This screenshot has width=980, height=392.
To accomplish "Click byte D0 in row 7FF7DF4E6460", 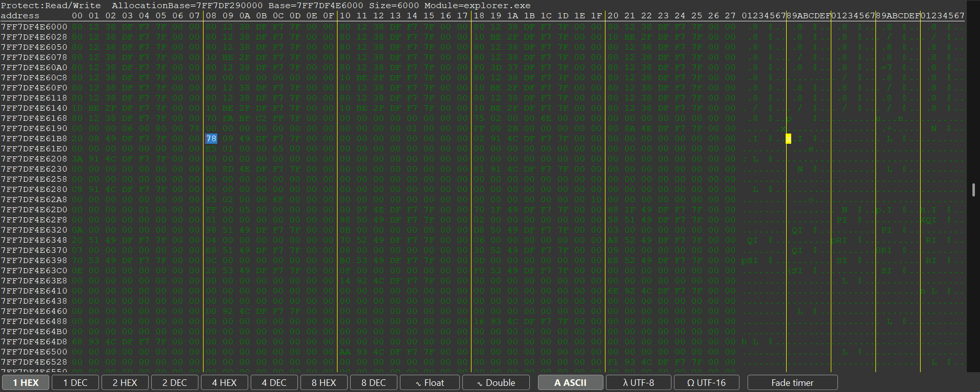I will pyautogui.click(x=211, y=311).
